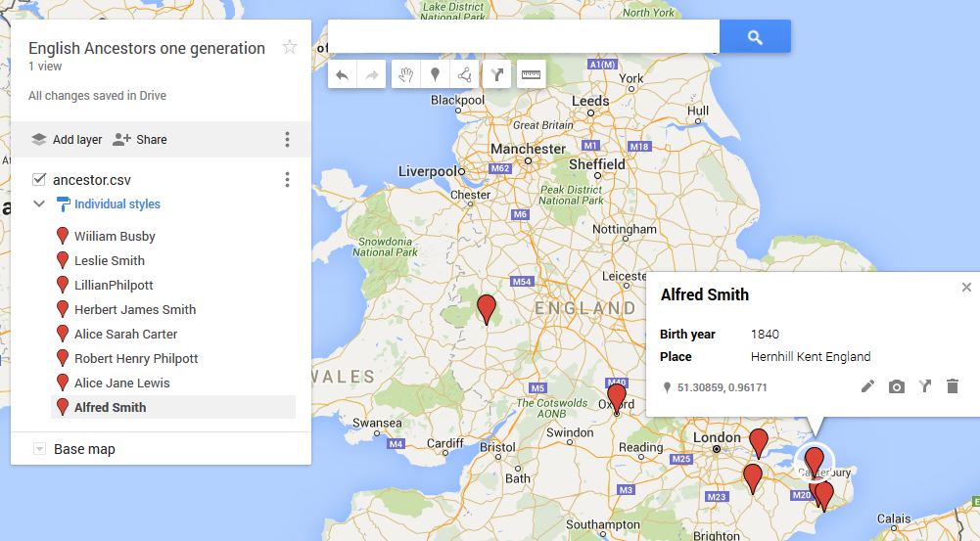
Task: Click the blue search magnifier button
Action: point(755,37)
